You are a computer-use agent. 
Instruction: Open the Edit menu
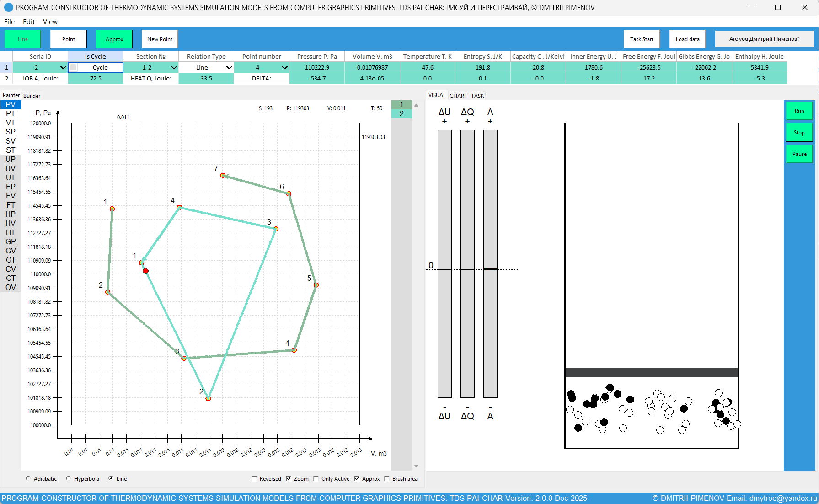[x=29, y=22]
